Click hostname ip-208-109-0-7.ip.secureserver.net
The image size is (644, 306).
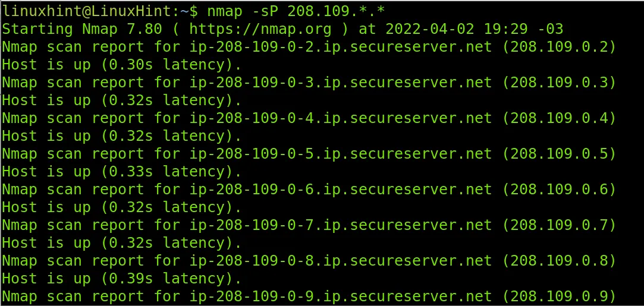click(341, 225)
